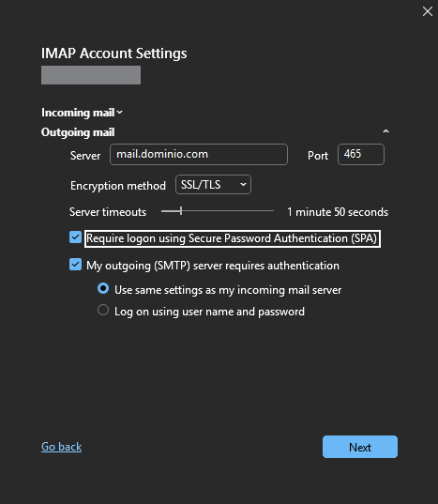The width and height of the screenshot is (438, 504).
Task: Click the Next button
Action: coord(360,447)
